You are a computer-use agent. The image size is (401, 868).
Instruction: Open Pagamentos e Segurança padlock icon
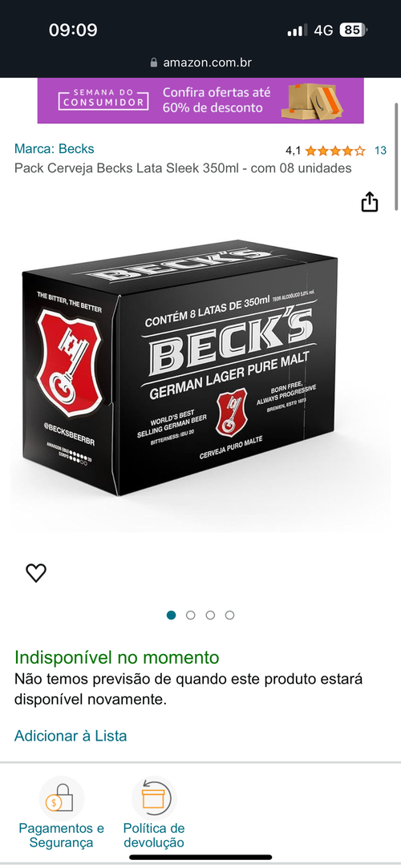61,798
